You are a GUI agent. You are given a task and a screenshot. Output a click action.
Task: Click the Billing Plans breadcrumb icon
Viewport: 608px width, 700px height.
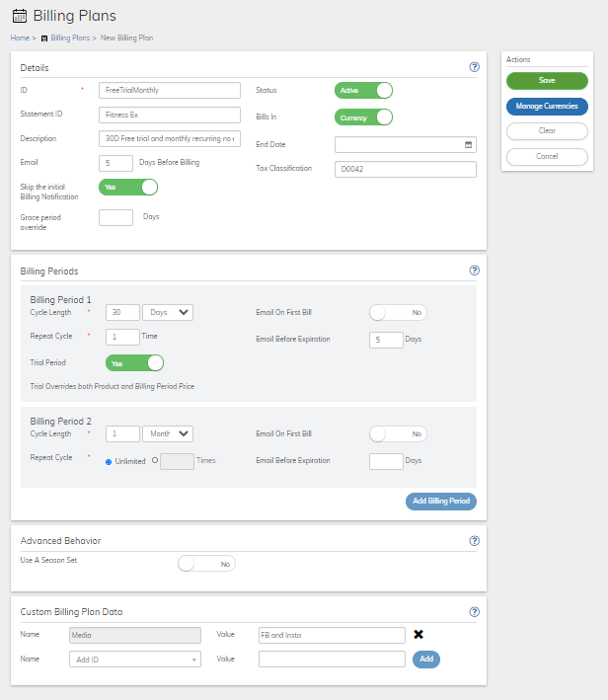coord(44,39)
